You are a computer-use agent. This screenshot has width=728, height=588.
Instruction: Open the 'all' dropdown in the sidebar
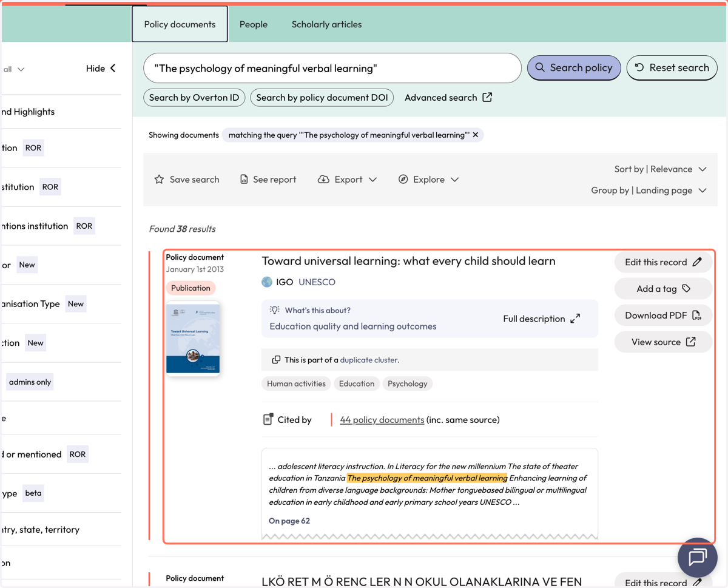point(14,69)
